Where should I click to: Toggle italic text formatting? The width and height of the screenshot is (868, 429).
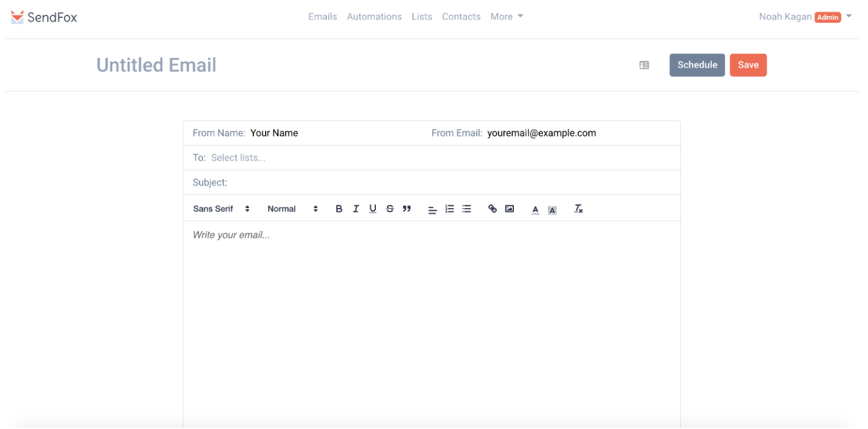[x=355, y=209]
